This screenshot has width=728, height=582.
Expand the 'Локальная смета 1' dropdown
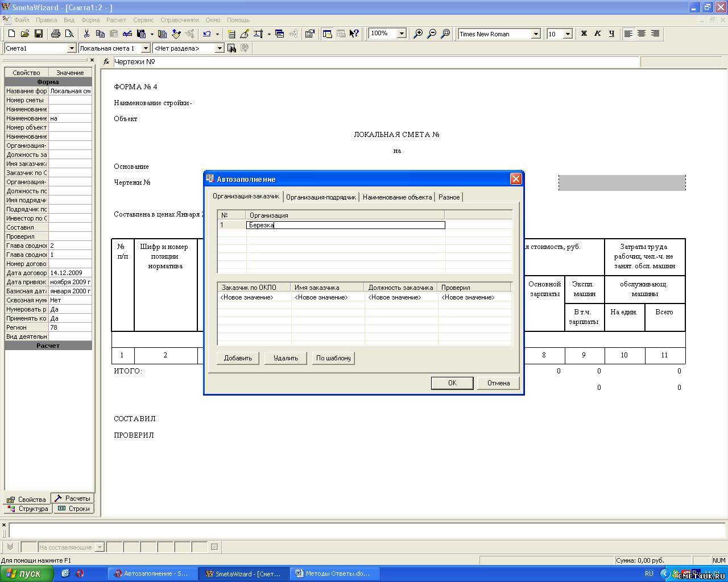click(145, 48)
